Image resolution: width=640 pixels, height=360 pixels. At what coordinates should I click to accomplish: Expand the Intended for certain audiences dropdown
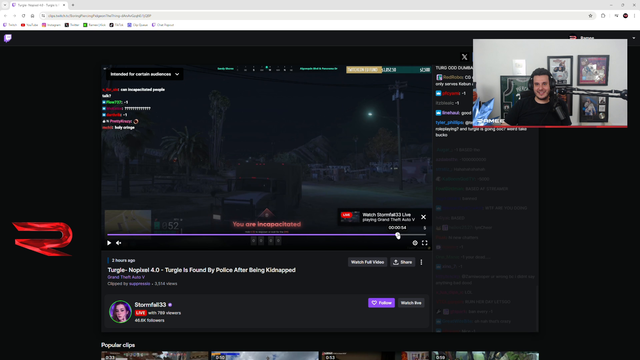[144, 74]
